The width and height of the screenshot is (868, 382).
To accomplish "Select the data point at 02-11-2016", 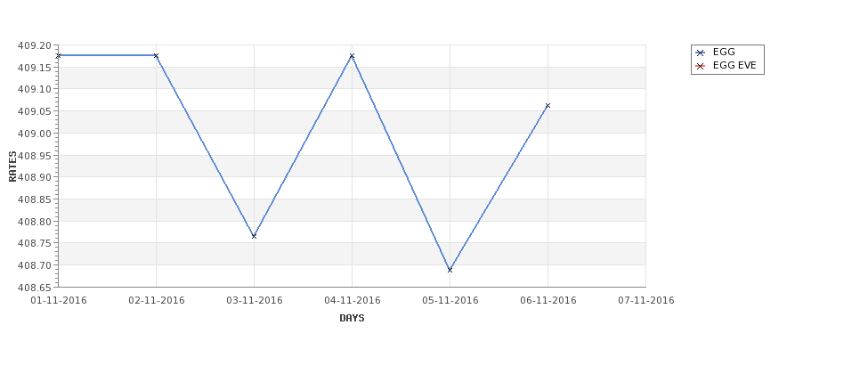I will [x=156, y=55].
